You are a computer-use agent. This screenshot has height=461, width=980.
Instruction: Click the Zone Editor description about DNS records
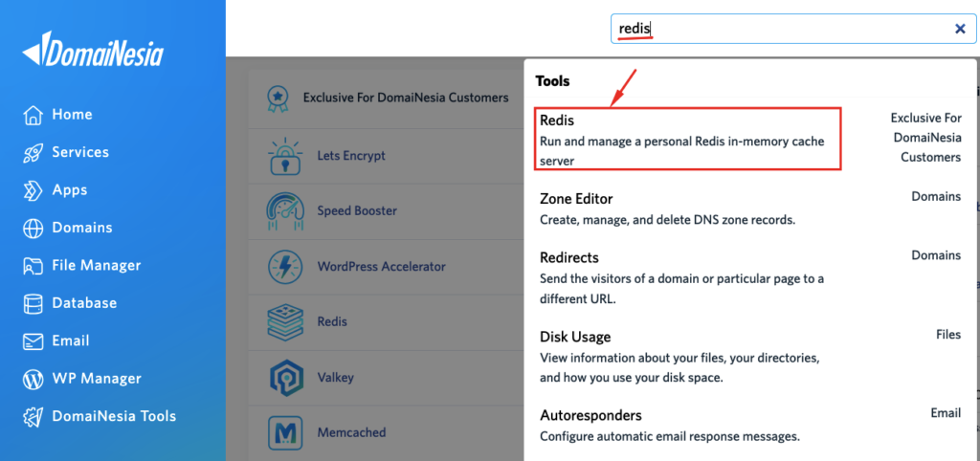[667, 220]
